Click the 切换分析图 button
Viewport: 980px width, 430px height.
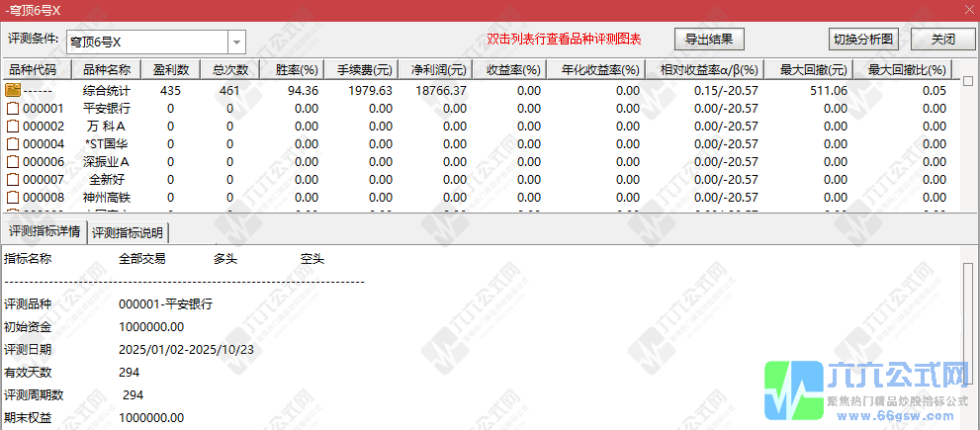click(x=863, y=40)
